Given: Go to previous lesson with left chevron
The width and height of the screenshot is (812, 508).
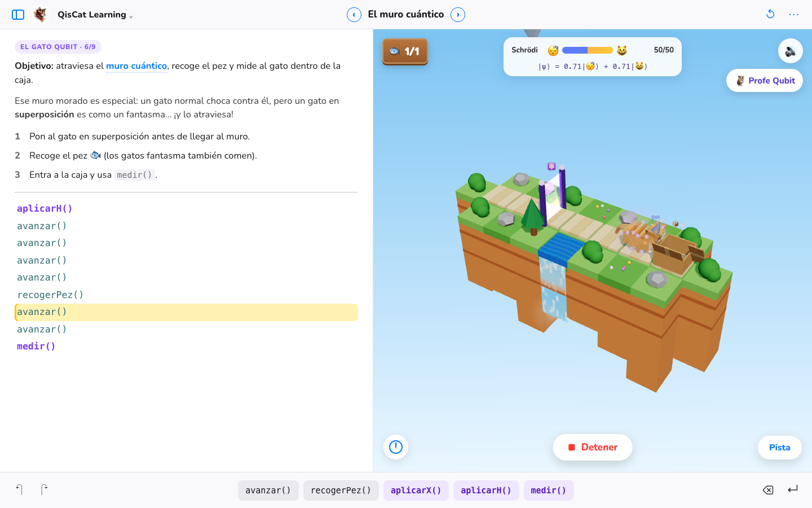Looking at the screenshot, I should coord(354,15).
